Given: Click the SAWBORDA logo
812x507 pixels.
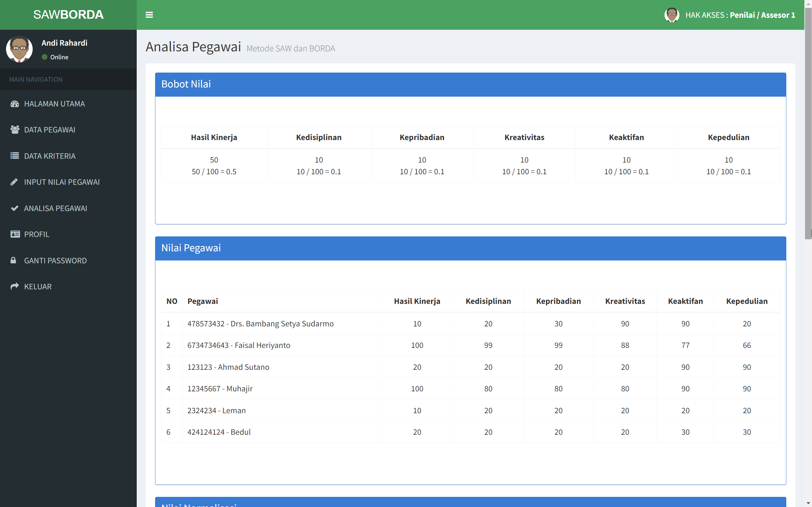Looking at the screenshot, I should pos(69,15).
